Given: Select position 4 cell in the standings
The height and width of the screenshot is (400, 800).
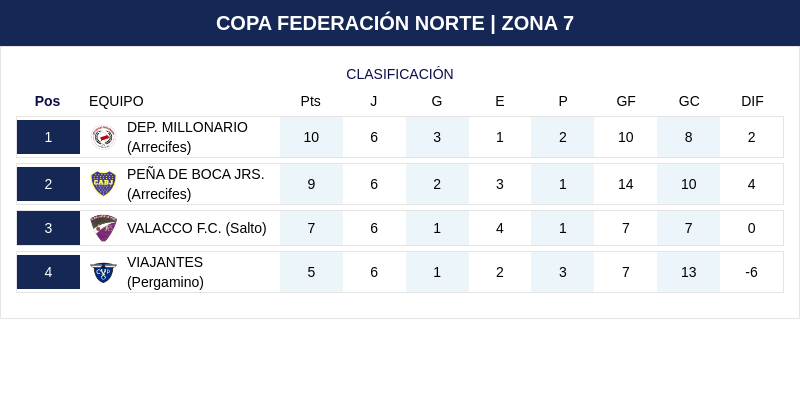Looking at the screenshot, I should (x=48, y=272).
